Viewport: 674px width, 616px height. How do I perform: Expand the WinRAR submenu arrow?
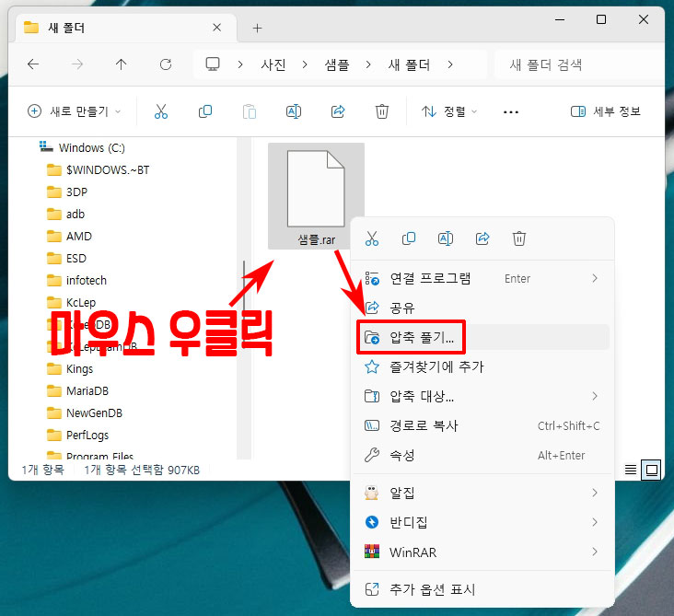coord(595,552)
